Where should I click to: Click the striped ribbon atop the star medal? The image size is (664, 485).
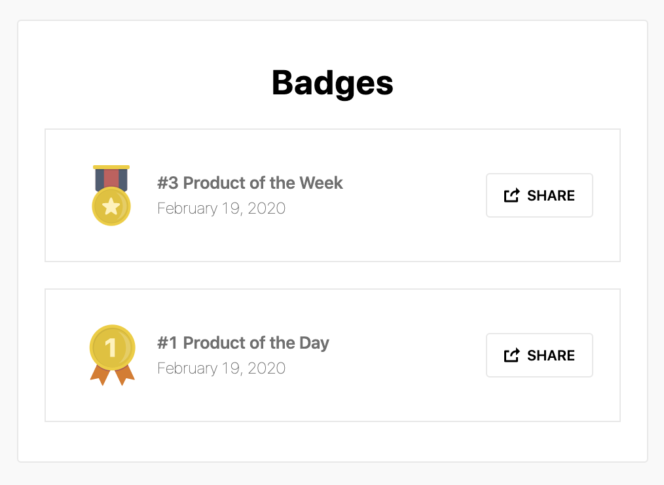111,178
